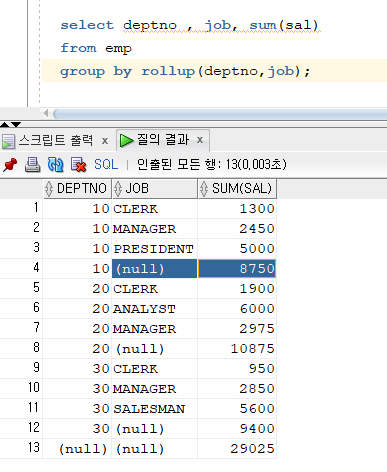Select the PRESIDENT cell

tap(155, 249)
